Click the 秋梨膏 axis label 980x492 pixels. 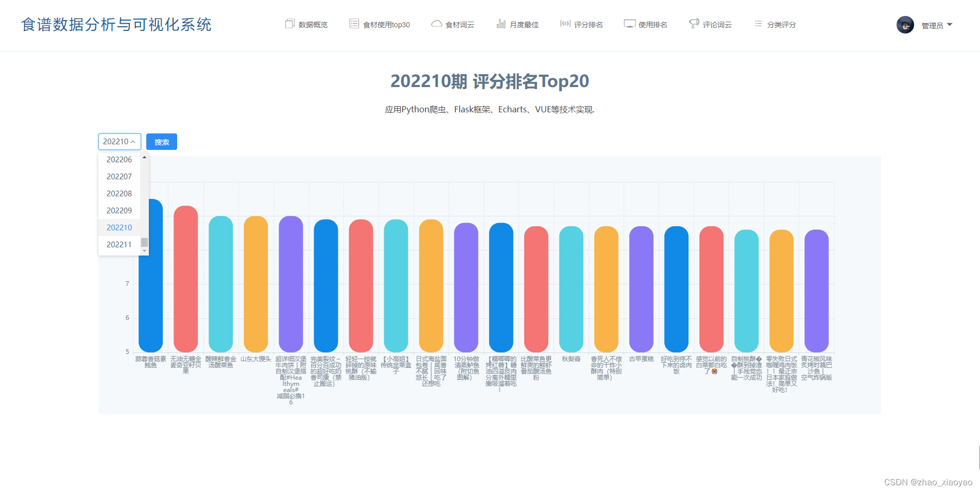571,359
